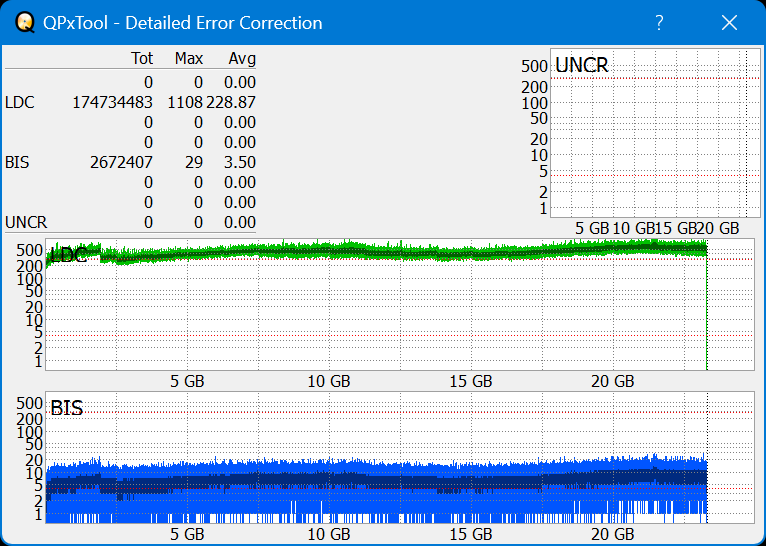Viewport: 766px width, 546px height.
Task: Click BIS max value 29
Action: click(194, 162)
